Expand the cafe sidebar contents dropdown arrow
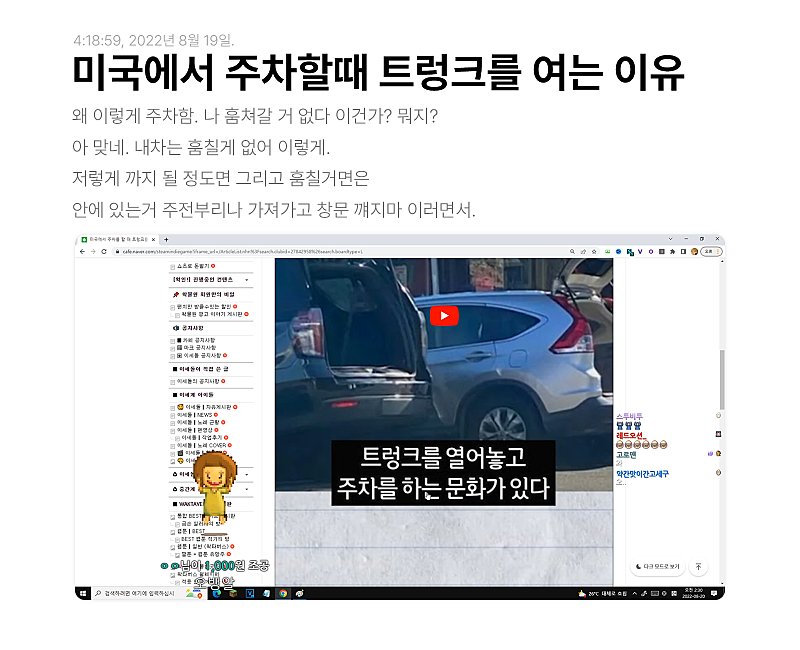Image resolution: width=800 pixels, height=650 pixels. click(247, 280)
